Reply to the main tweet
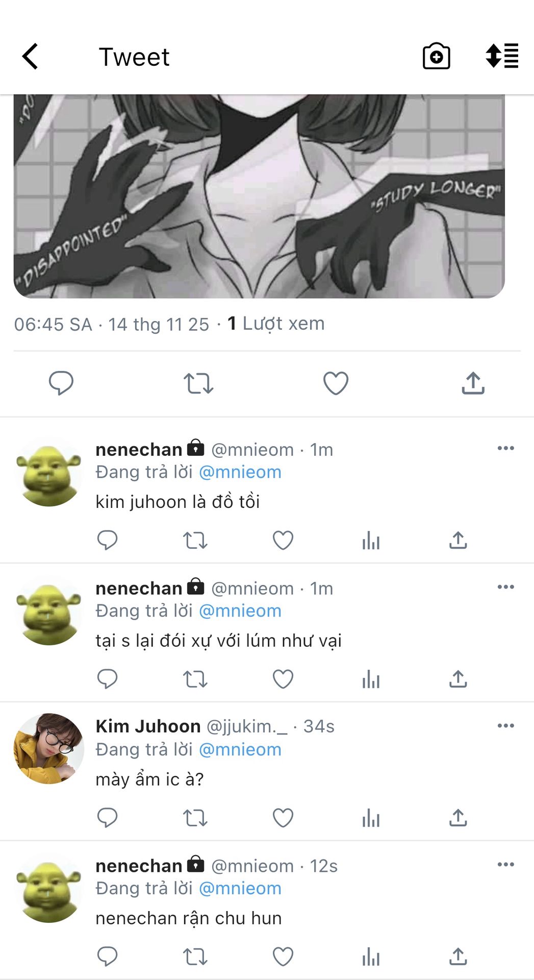 point(61,383)
